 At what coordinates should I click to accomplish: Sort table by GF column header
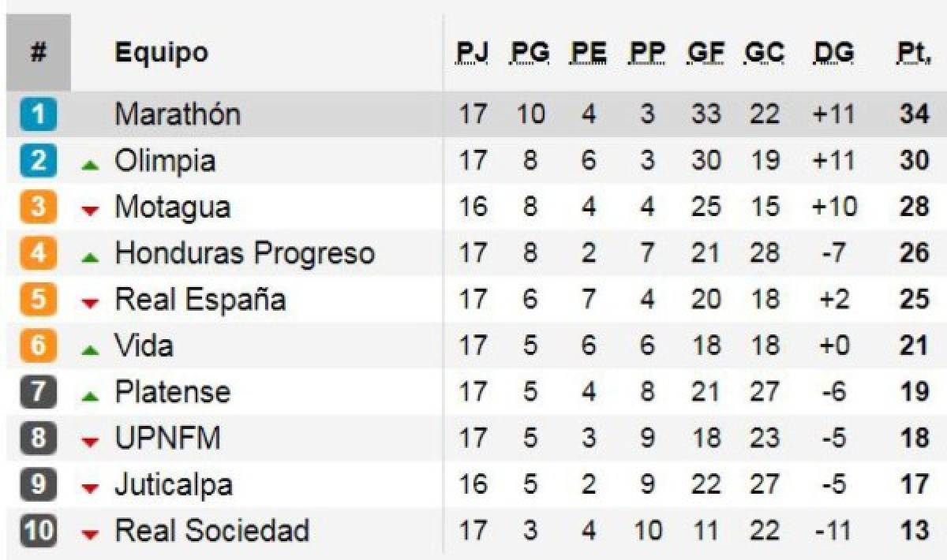706,53
